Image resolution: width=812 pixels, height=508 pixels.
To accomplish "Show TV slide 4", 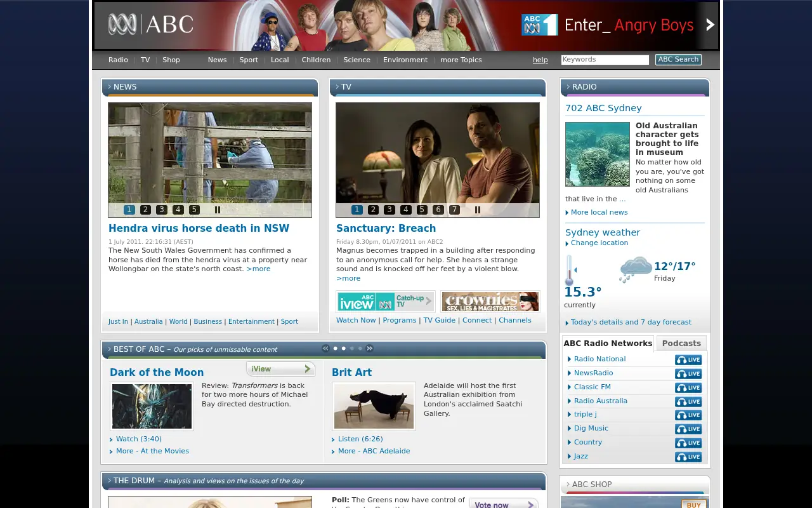I will tap(405, 210).
